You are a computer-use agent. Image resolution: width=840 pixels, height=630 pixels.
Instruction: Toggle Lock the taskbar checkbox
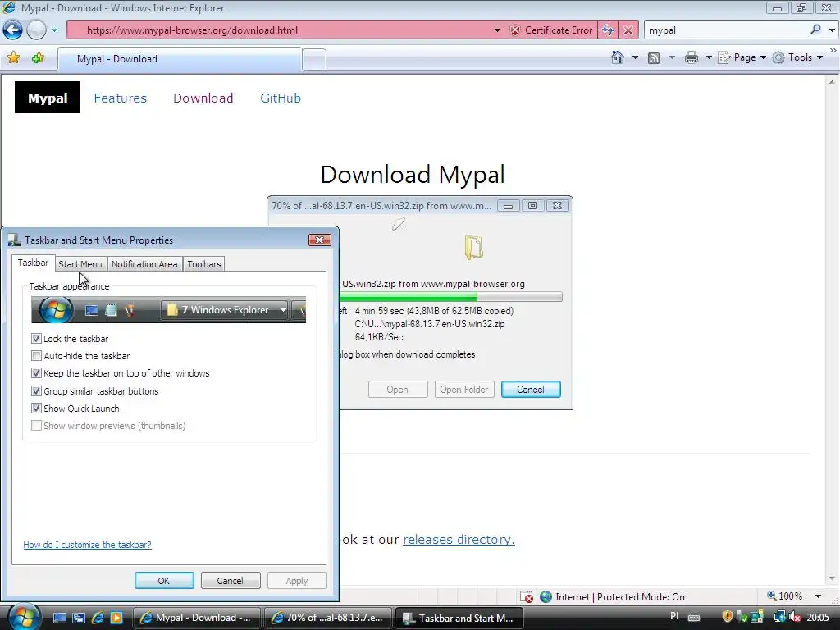36,339
